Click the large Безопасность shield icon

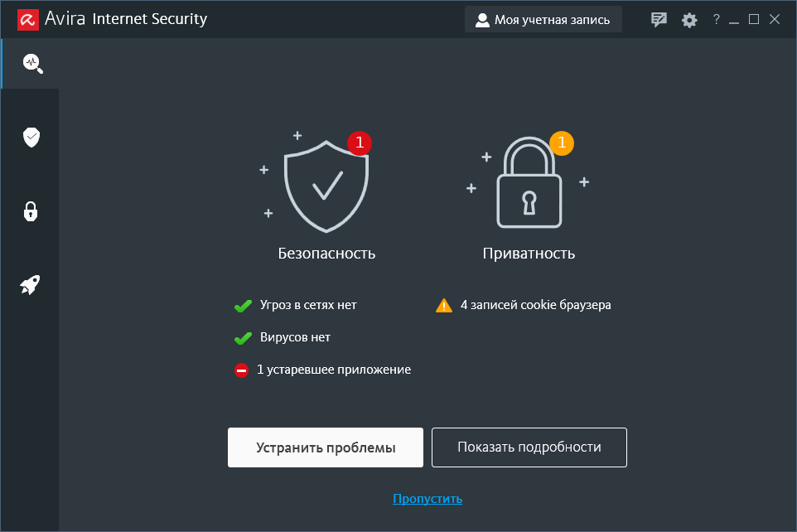click(x=326, y=186)
